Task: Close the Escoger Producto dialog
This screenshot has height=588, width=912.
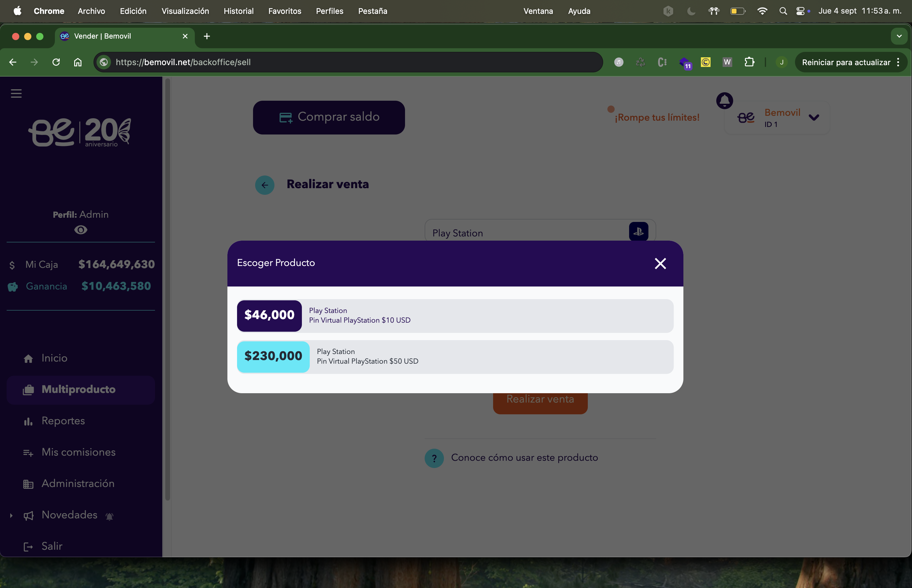Action: 660,264
